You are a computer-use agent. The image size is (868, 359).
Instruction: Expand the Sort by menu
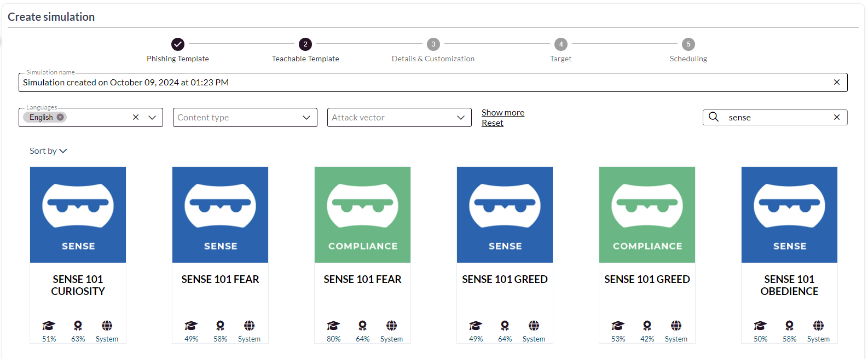(48, 151)
